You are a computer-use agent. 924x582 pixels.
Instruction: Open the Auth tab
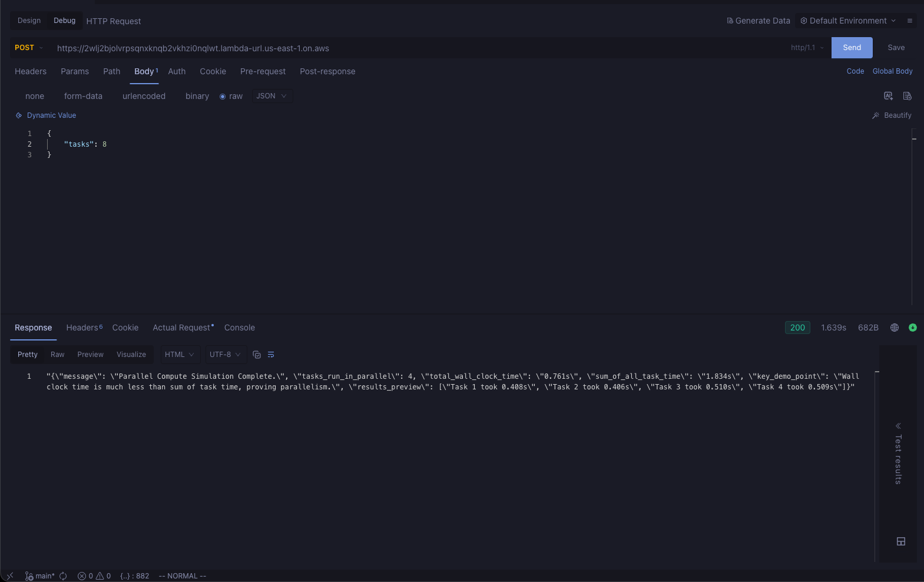(x=177, y=71)
